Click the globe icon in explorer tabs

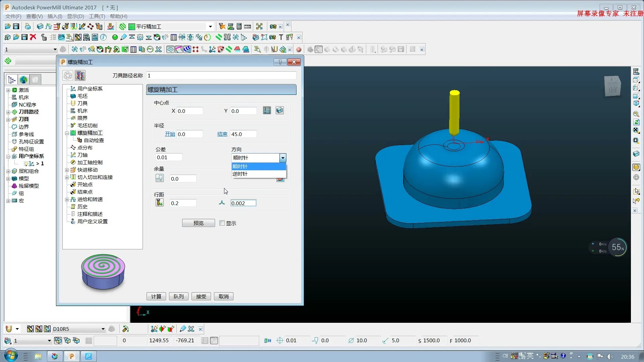pos(23,80)
